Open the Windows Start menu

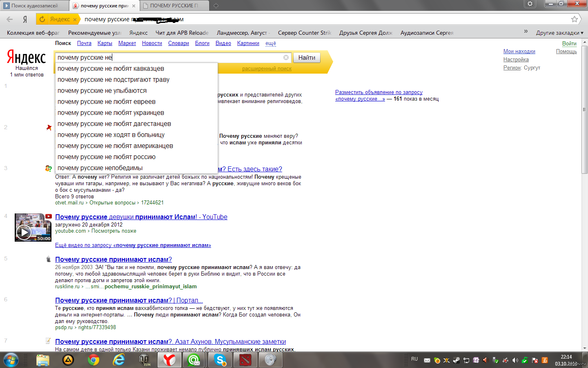[x=11, y=360]
